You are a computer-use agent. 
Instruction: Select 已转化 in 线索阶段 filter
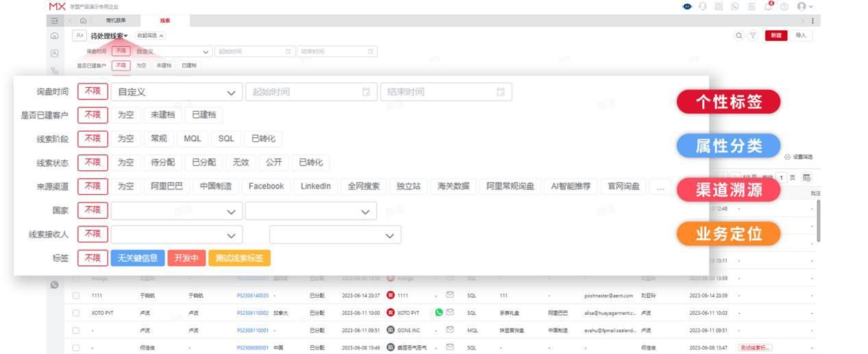[263, 139]
